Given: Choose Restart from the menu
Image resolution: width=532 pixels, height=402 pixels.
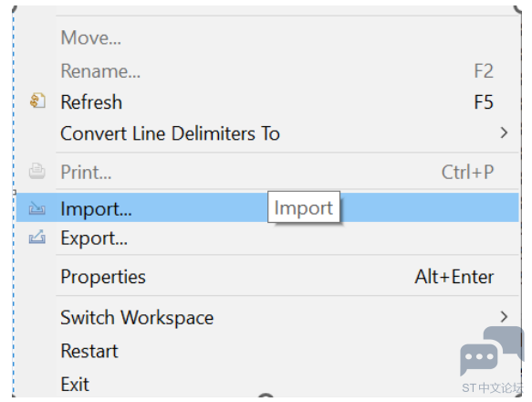Looking at the screenshot, I should [x=89, y=351].
